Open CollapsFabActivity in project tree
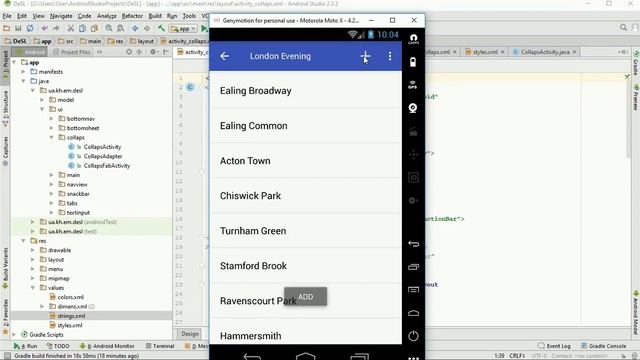640x360 pixels. [x=107, y=166]
